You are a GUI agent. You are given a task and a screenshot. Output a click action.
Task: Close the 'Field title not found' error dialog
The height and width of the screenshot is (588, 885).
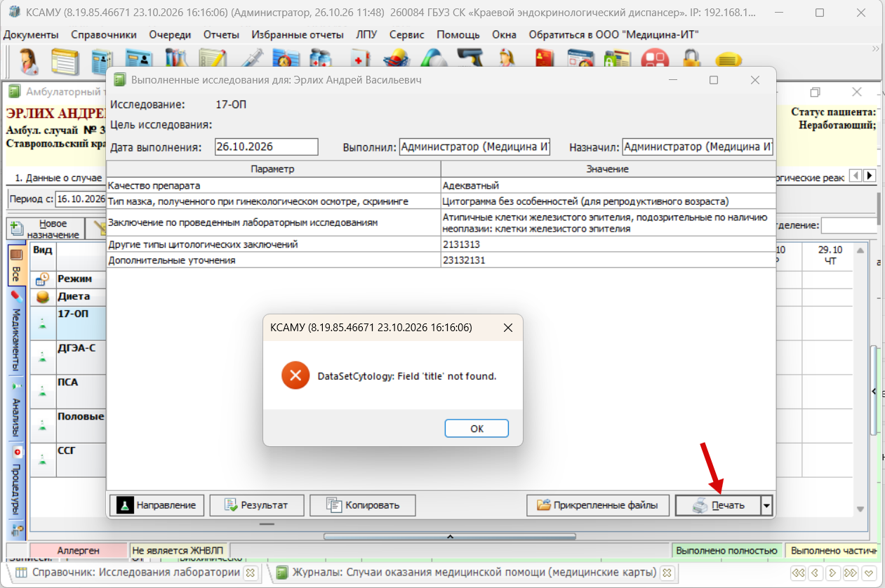pyautogui.click(x=508, y=328)
